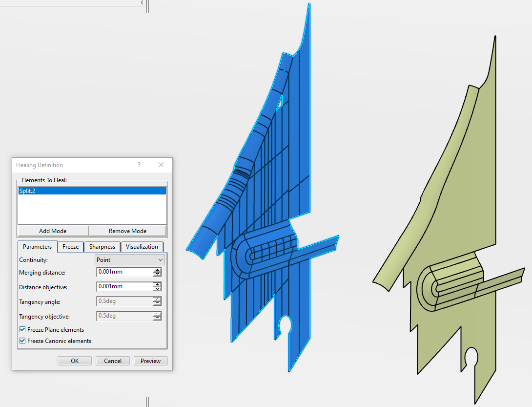532x407 pixels.
Task: Switch to the Freeze tab
Action: click(71, 247)
